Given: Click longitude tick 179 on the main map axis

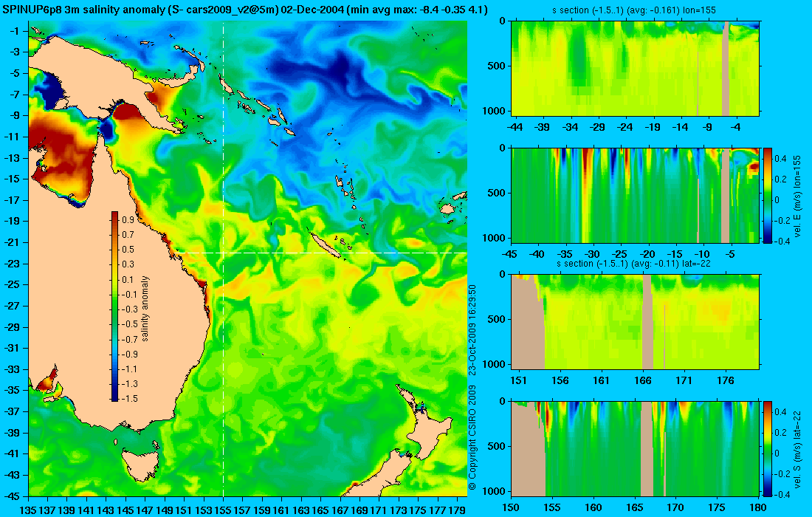Looking at the screenshot, I should point(458,510).
